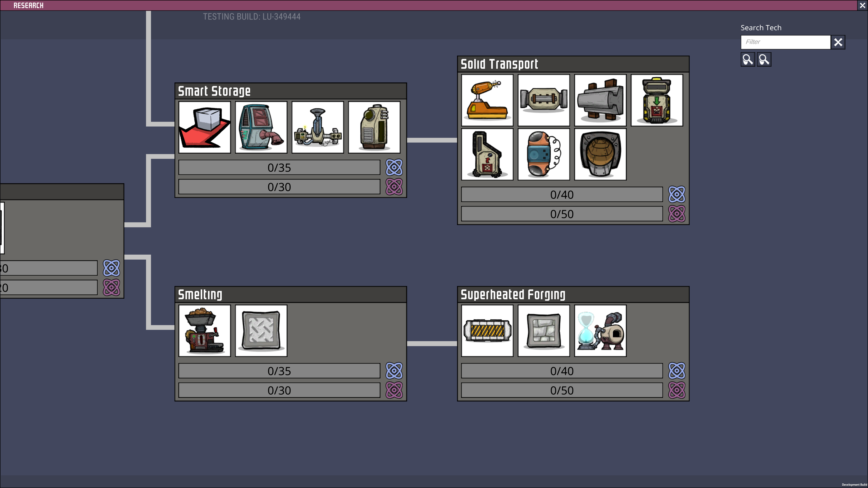Click the zoom-out magnifier under Search Tech
This screenshot has width=868, height=488.
coord(764,59)
